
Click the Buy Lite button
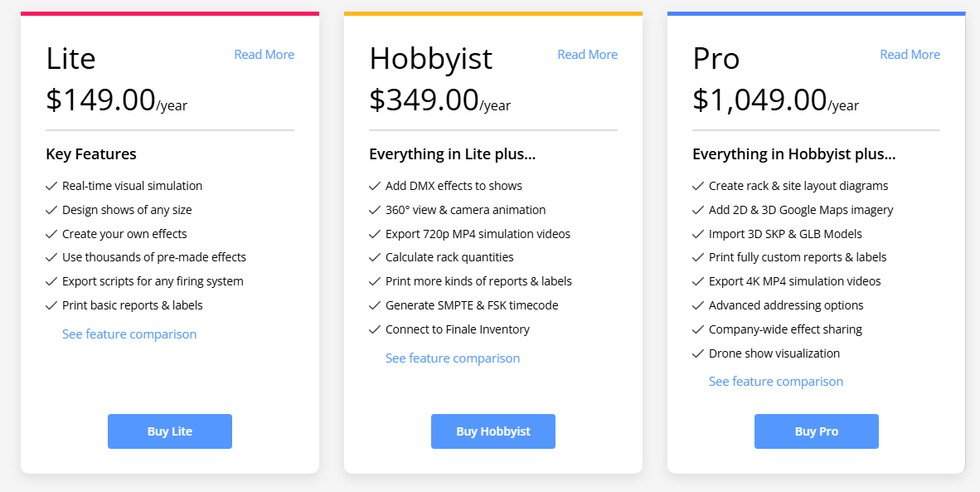coord(170,431)
